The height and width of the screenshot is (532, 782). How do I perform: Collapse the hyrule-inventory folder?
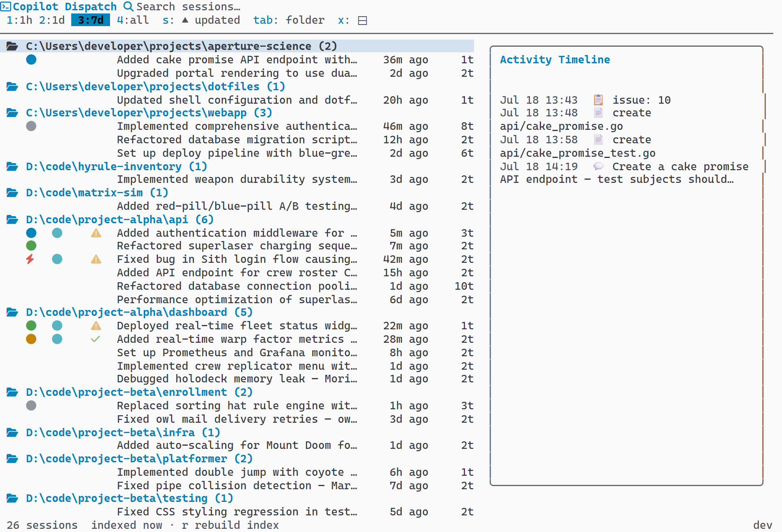click(x=12, y=167)
